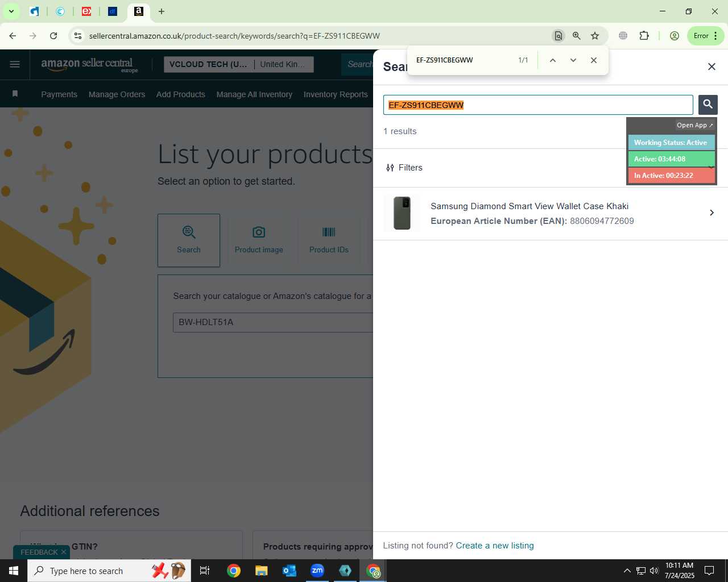This screenshot has height=582, width=728.
Task: Click the find-in-page icon in address bar
Action: click(x=558, y=36)
